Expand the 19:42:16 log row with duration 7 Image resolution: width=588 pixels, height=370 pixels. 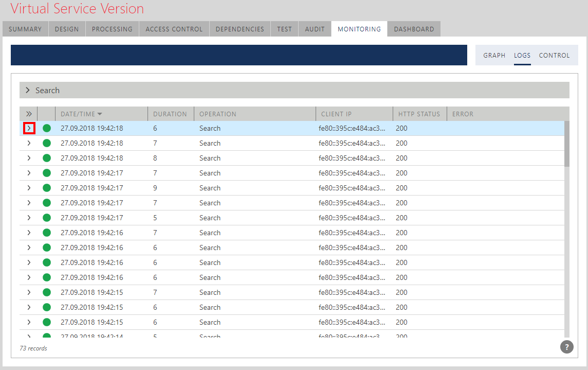coord(29,233)
